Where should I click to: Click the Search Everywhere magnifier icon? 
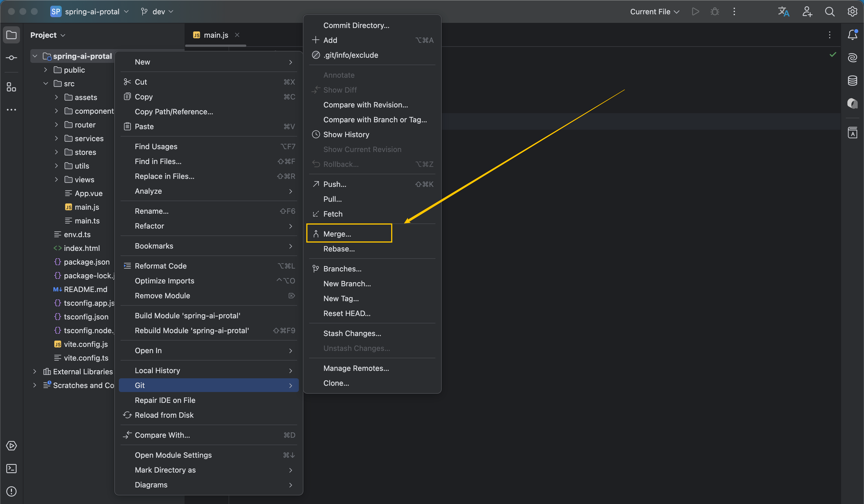(829, 12)
